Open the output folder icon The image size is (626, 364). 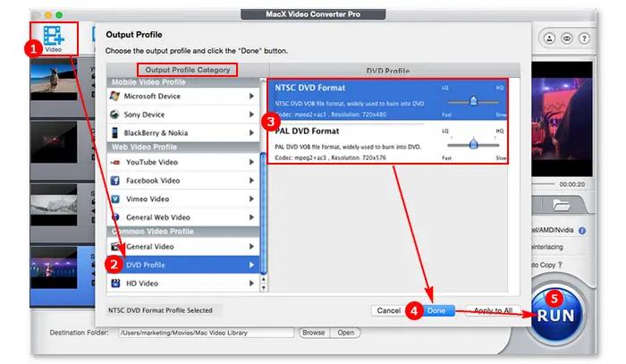pos(562,205)
